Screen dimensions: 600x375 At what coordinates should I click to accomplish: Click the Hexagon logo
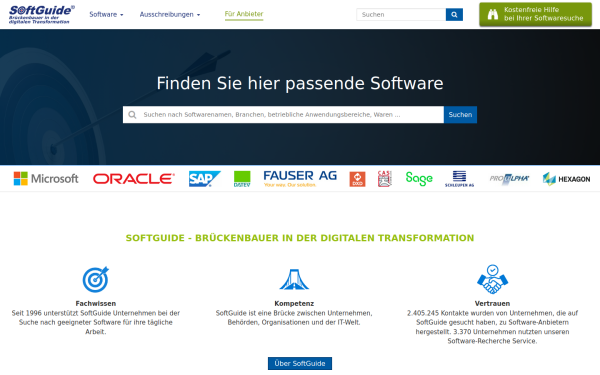point(566,179)
